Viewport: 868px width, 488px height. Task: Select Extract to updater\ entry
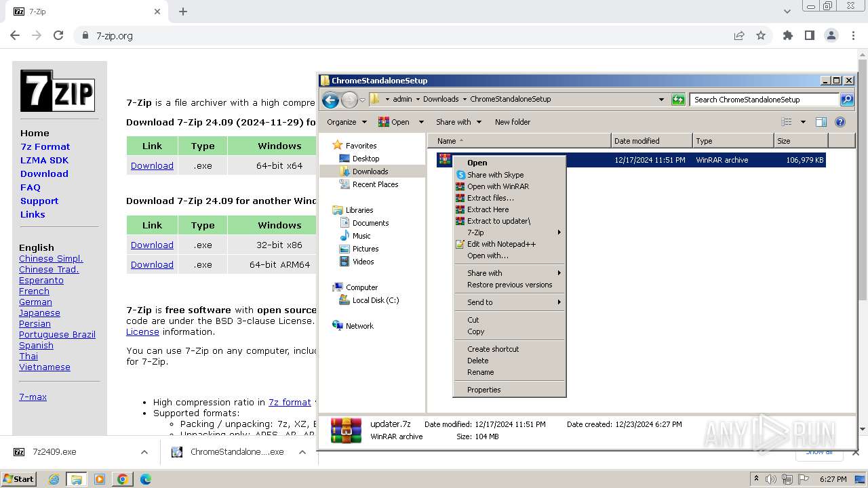pos(509,221)
